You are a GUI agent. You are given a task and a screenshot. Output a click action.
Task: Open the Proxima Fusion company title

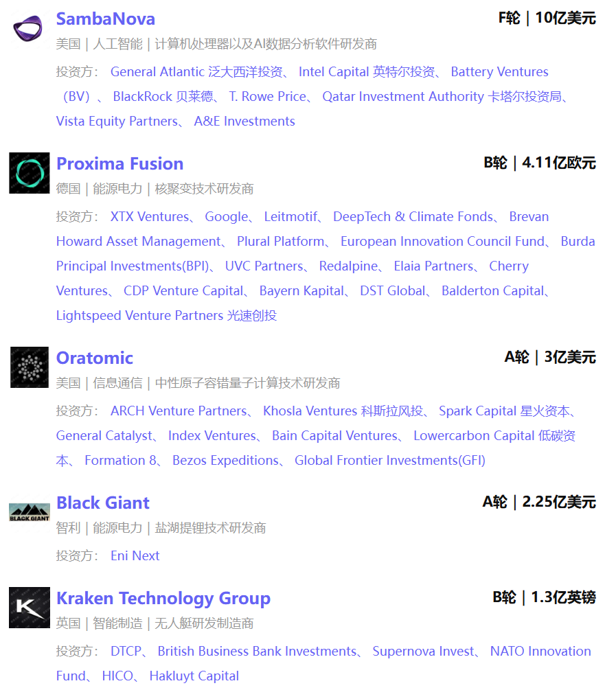(119, 163)
